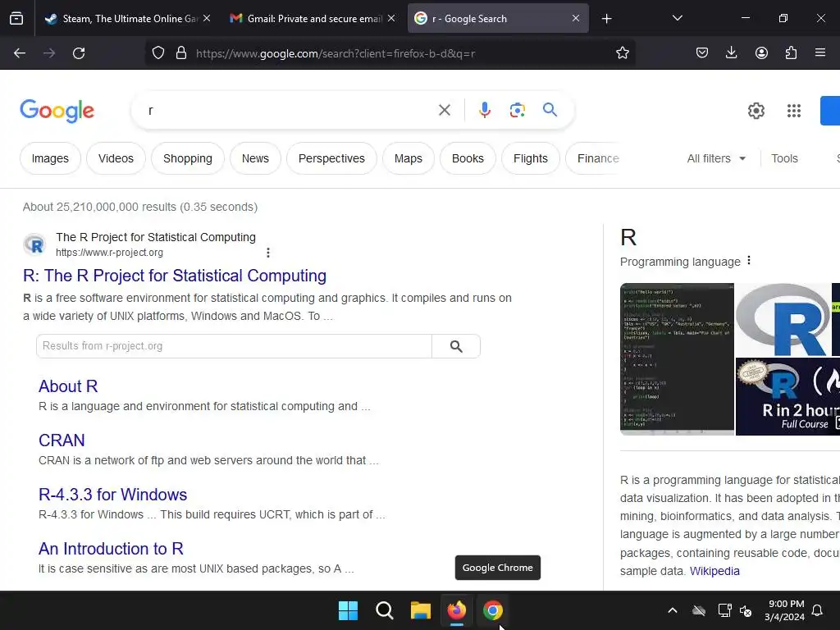
Task: Switch to Firefox in taskbar
Action: pyautogui.click(x=456, y=610)
